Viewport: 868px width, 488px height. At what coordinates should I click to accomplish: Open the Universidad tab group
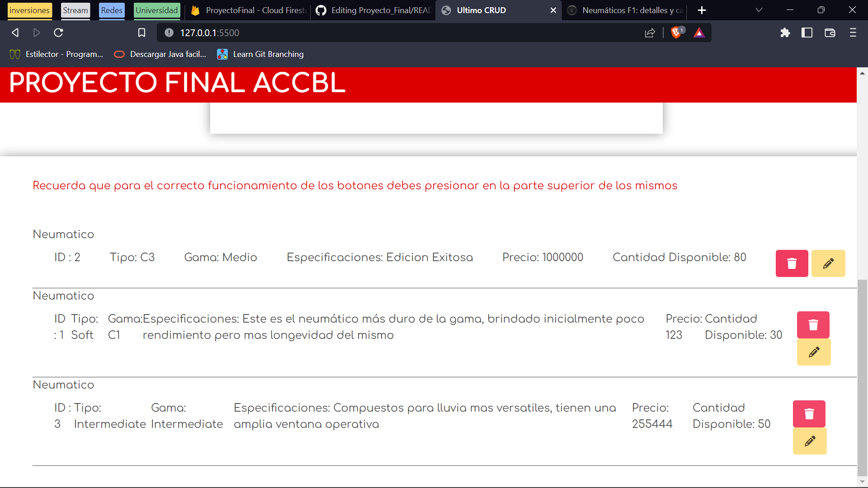(157, 10)
